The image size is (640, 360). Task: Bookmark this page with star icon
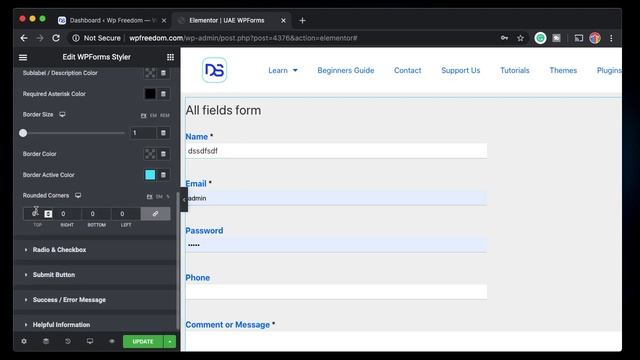[520, 38]
